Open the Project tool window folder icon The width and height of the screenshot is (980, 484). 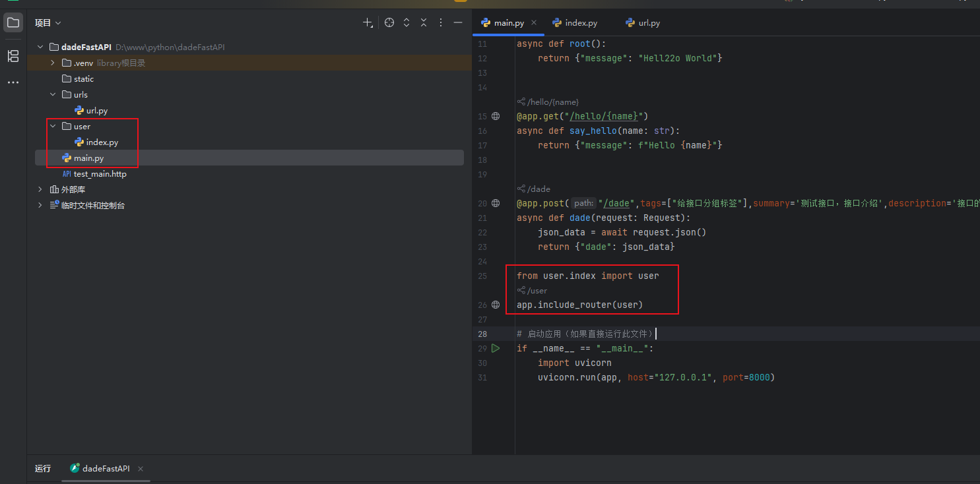[x=13, y=22]
